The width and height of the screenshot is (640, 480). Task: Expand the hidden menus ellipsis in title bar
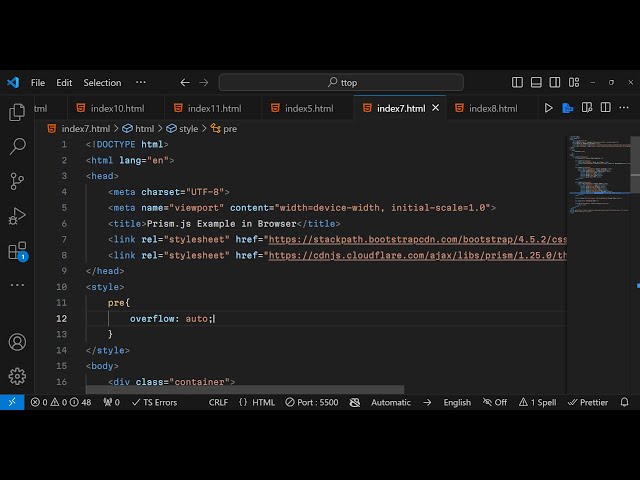tap(141, 83)
